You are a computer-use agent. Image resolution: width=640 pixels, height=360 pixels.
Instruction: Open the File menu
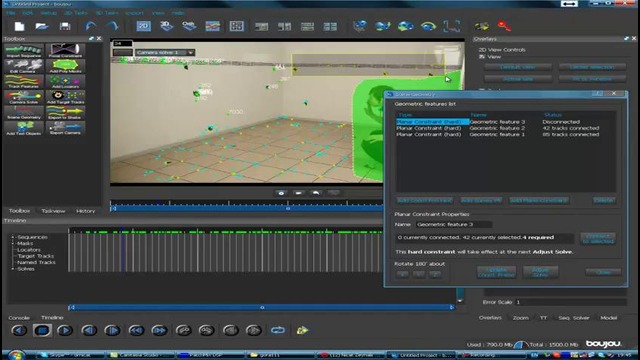(x=11, y=13)
